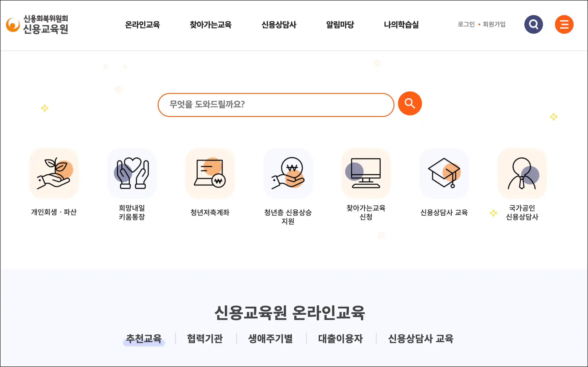
Task: Click the 청년저축계좌 label
Action: tap(210, 212)
